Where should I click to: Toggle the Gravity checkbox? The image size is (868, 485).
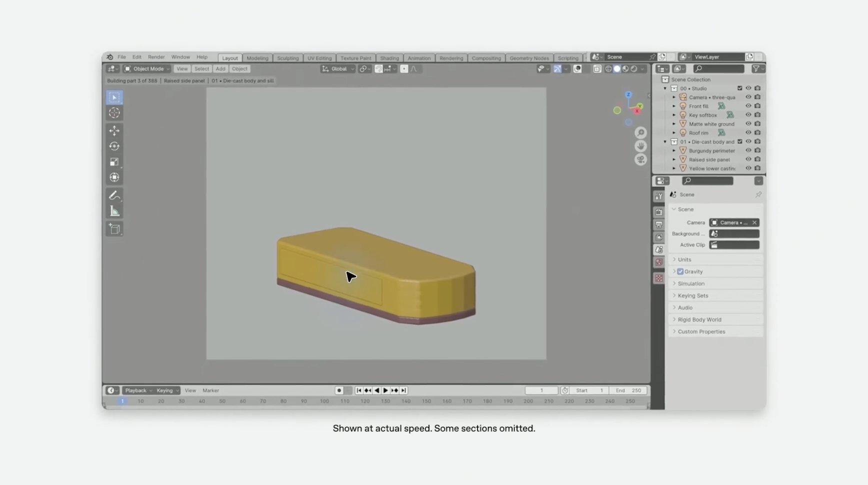tap(680, 271)
